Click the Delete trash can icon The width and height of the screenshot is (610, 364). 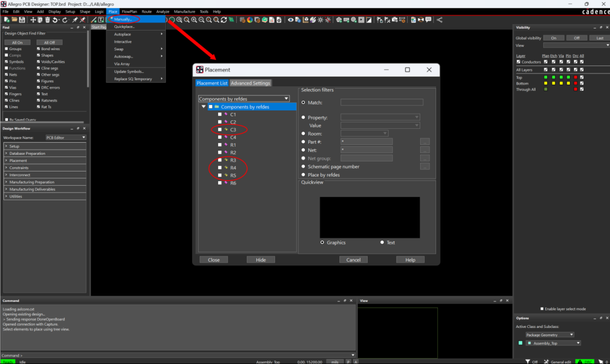click(47, 19)
